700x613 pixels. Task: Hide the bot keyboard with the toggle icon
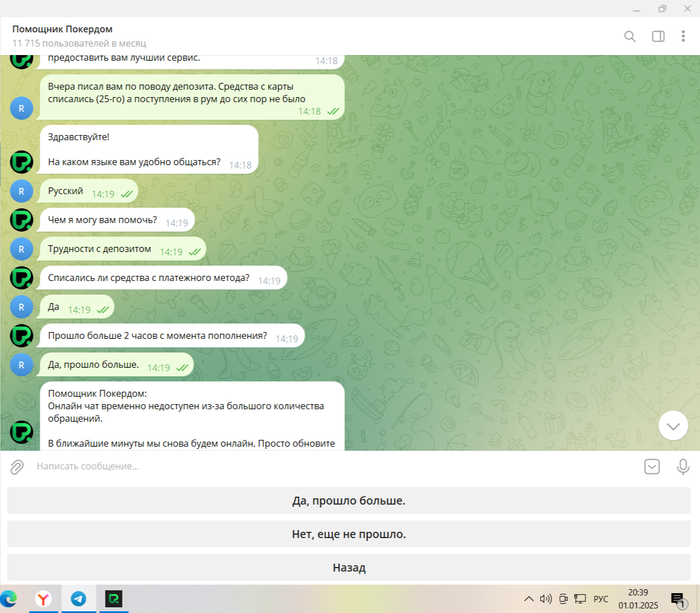(652, 467)
